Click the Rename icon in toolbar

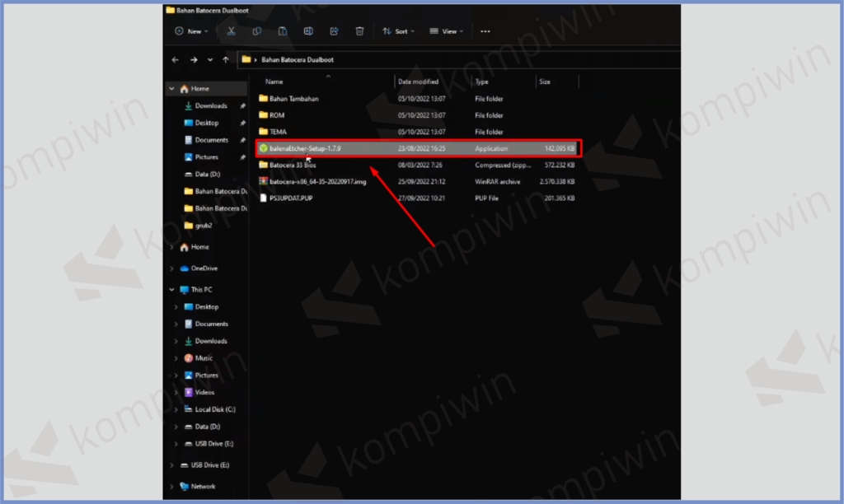[308, 31]
